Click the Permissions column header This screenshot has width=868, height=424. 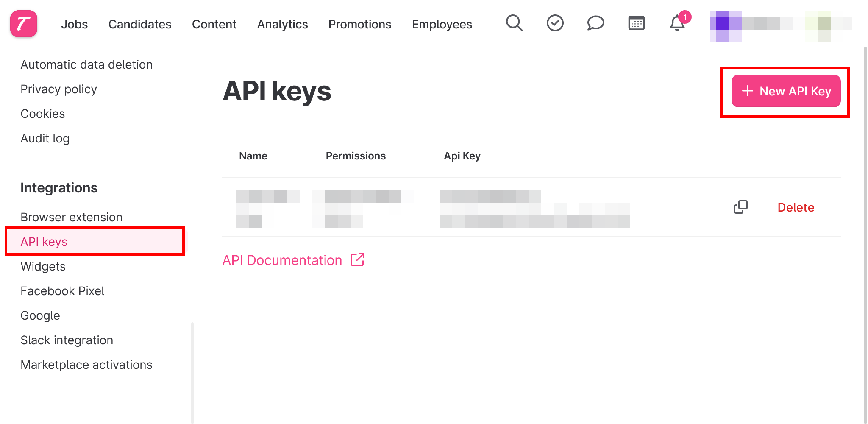(356, 156)
